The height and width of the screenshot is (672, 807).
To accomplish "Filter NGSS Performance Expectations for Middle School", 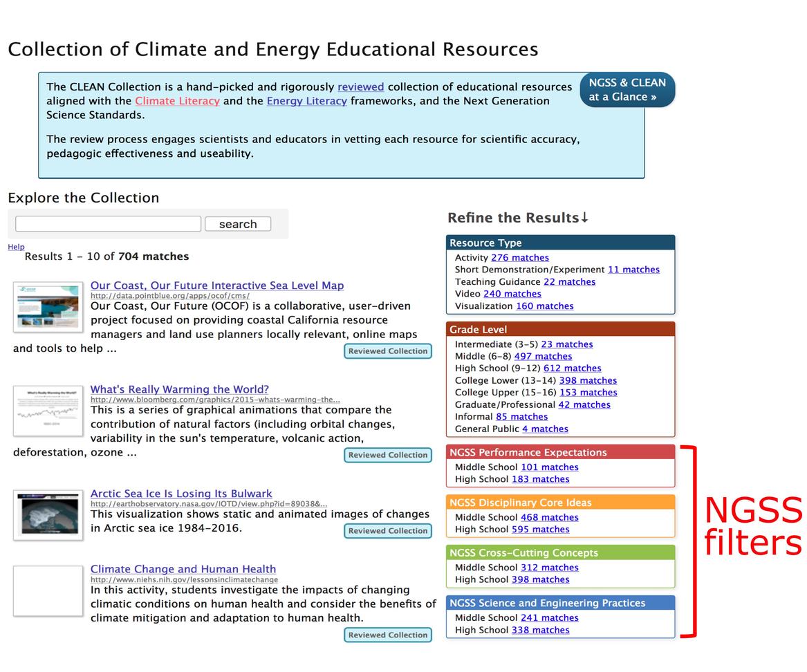I will tap(550, 467).
